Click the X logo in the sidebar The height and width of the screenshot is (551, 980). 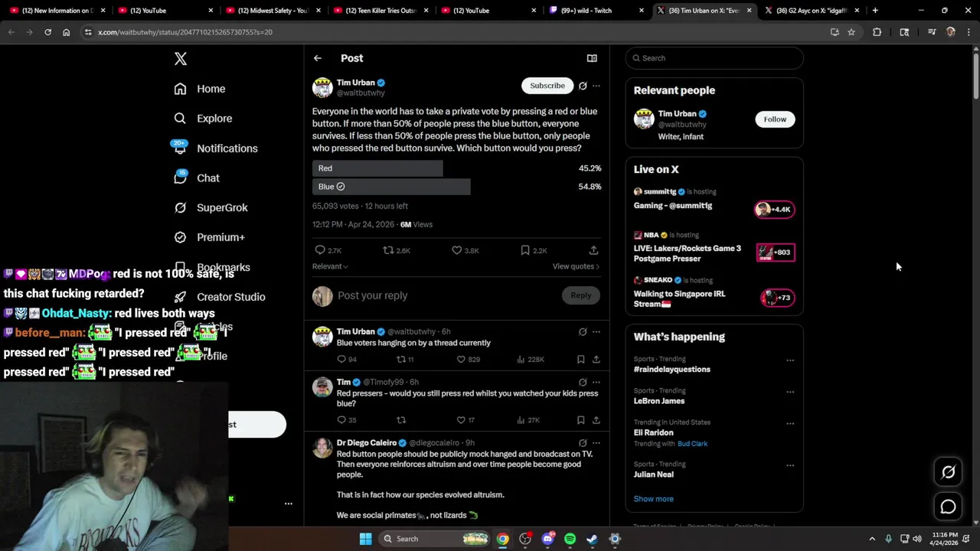(x=180, y=59)
